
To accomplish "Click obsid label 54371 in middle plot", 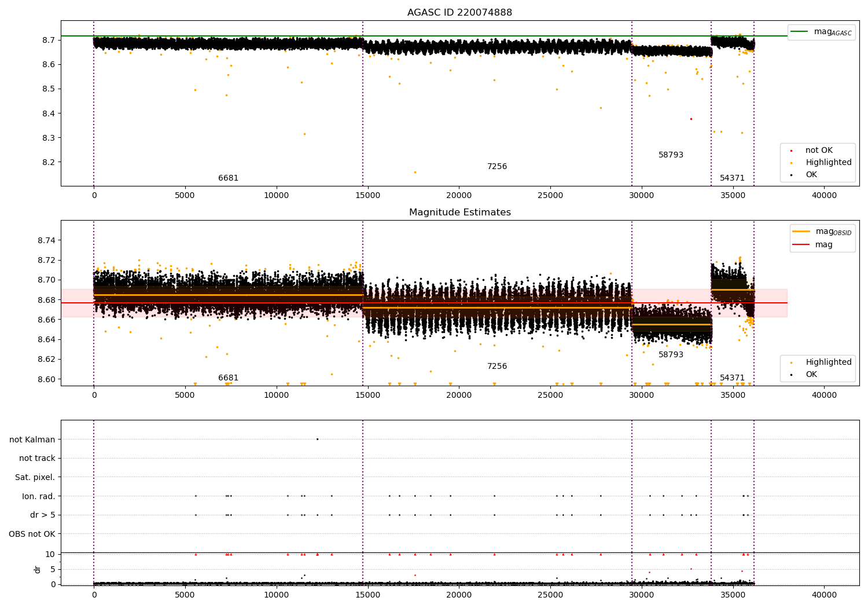I will (x=732, y=378).
